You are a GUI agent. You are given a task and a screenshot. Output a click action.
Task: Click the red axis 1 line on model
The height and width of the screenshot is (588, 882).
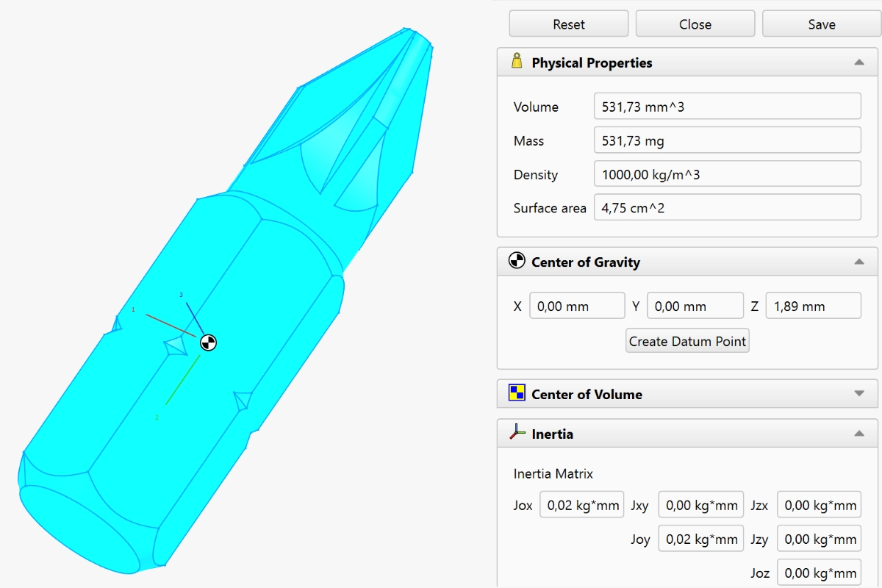click(171, 326)
